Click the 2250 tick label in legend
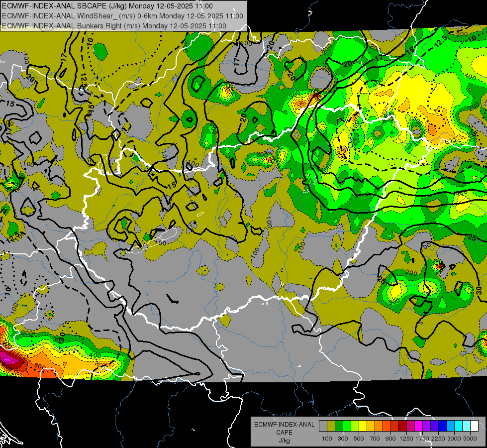This screenshot has height=448, width=487. [x=439, y=439]
